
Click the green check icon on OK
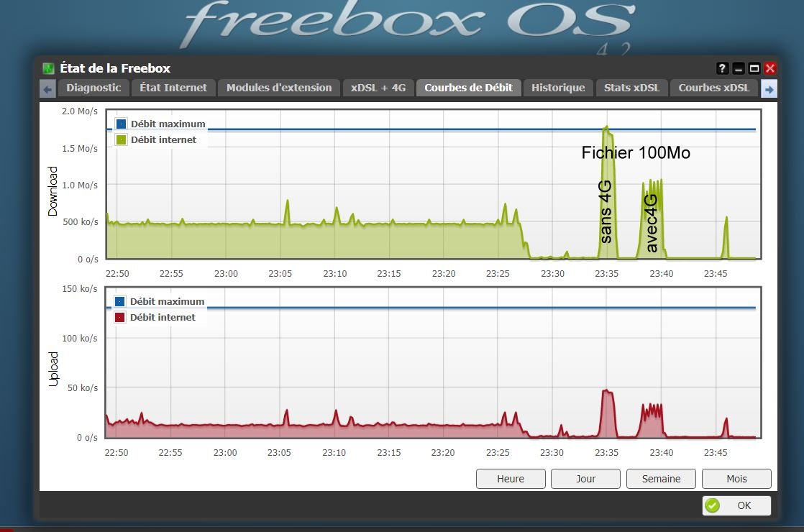[712, 505]
